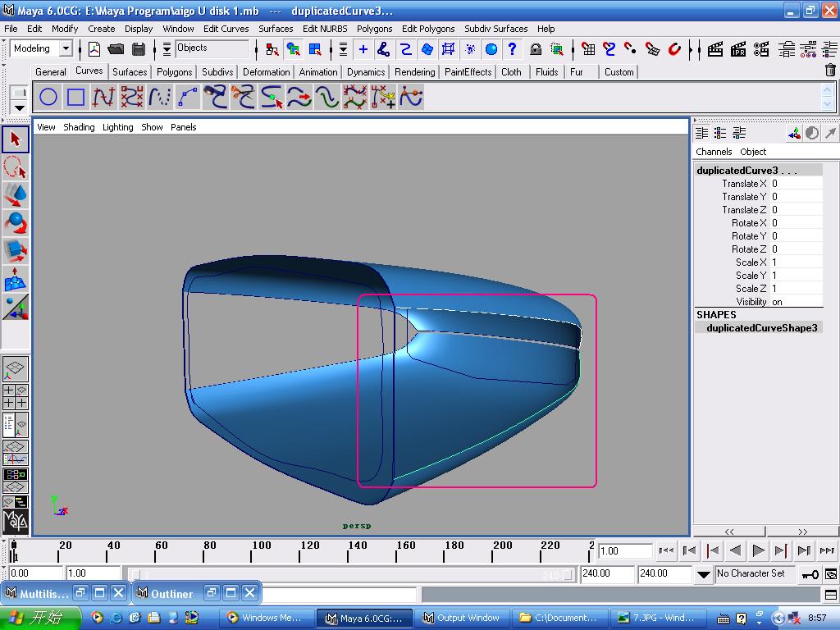Click the time slider current frame marker
Image resolution: width=840 pixels, height=630 pixels.
click(x=14, y=550)
